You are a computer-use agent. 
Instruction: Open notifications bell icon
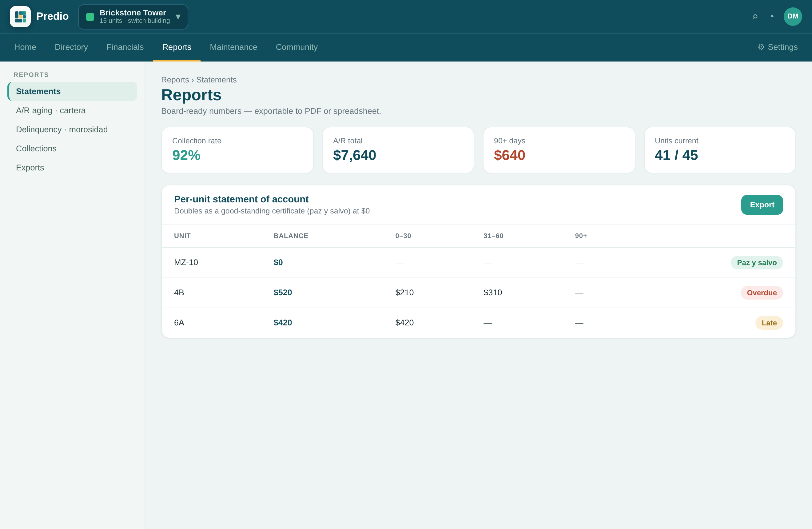(x=772, y=16)
